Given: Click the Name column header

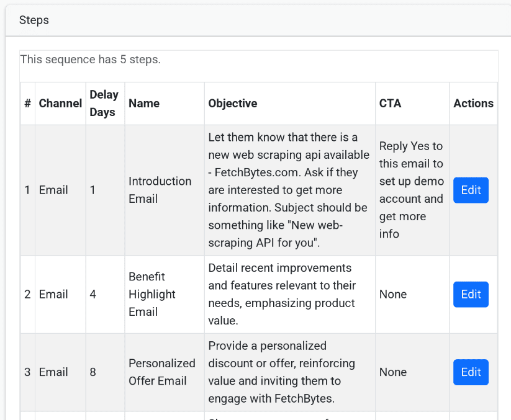Looking at the screenshot, I should [x=144, y=104].
